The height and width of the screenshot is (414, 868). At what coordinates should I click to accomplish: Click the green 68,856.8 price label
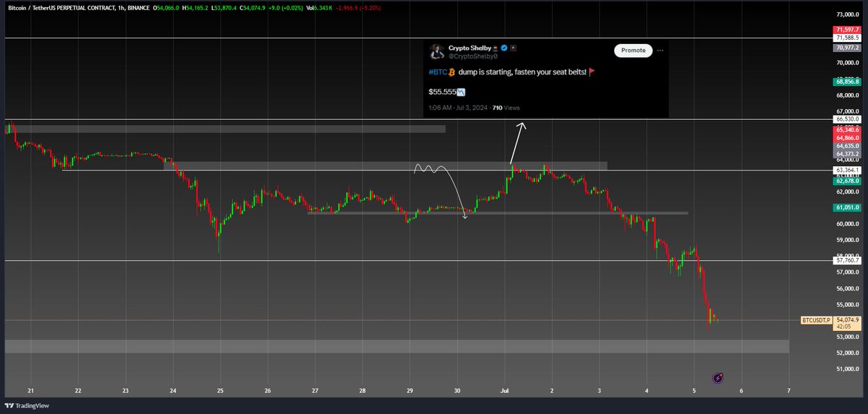[847, 82]
